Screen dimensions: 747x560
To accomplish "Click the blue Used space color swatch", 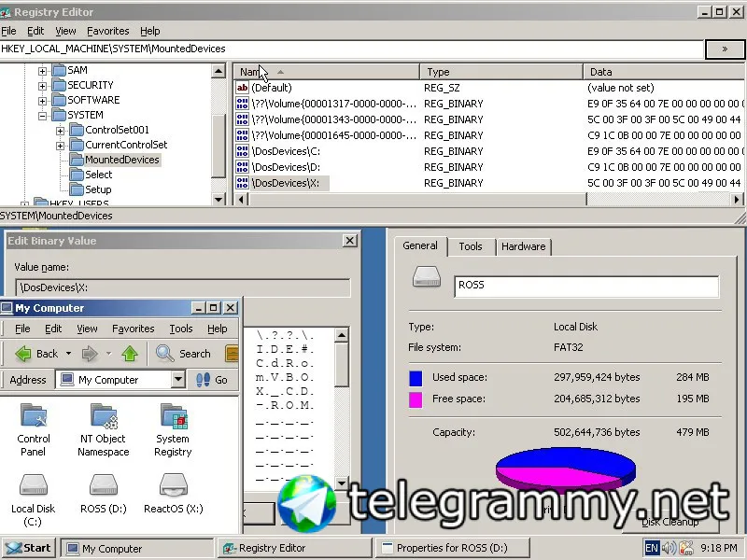I will coord(416,378).
